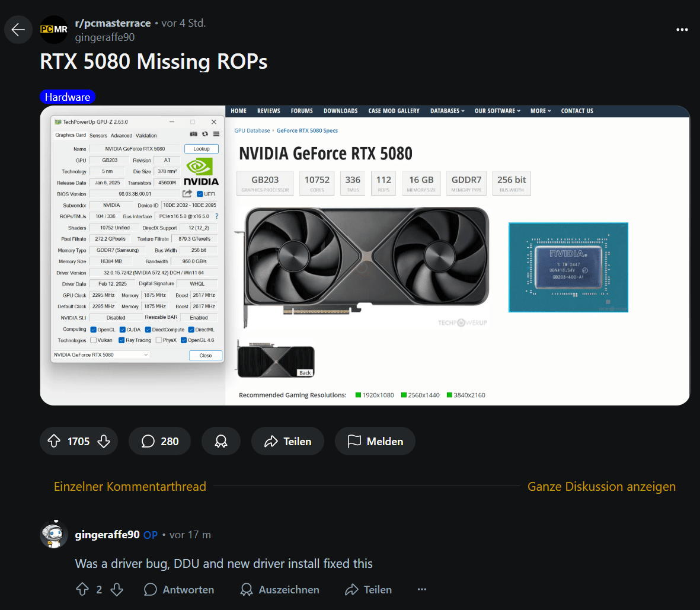Open post options three-dot menu
This screenshot has width=700, height=610.
(x=682, y=30)
